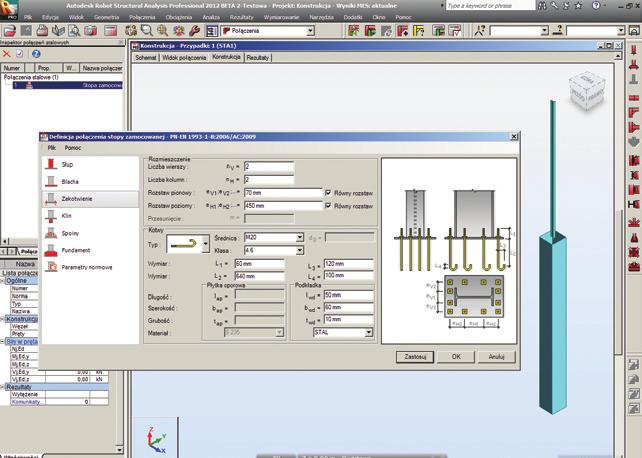Select the Zakotwienie section
The height and width of the screenshot is (458, 642).
90,199
